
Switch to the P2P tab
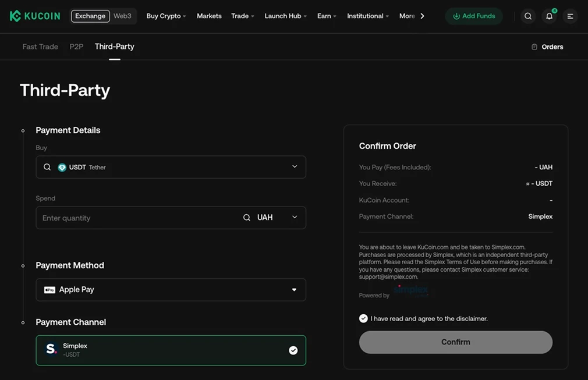[x=76, y=47]
